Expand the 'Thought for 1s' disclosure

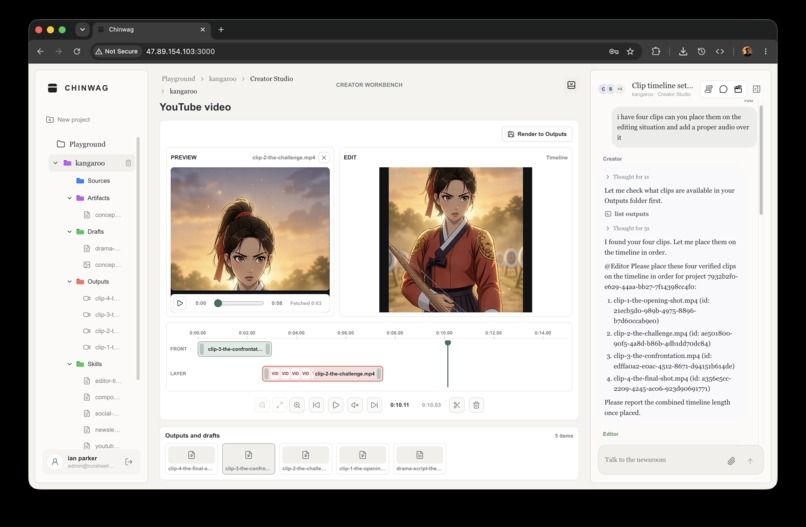(627, 177)
